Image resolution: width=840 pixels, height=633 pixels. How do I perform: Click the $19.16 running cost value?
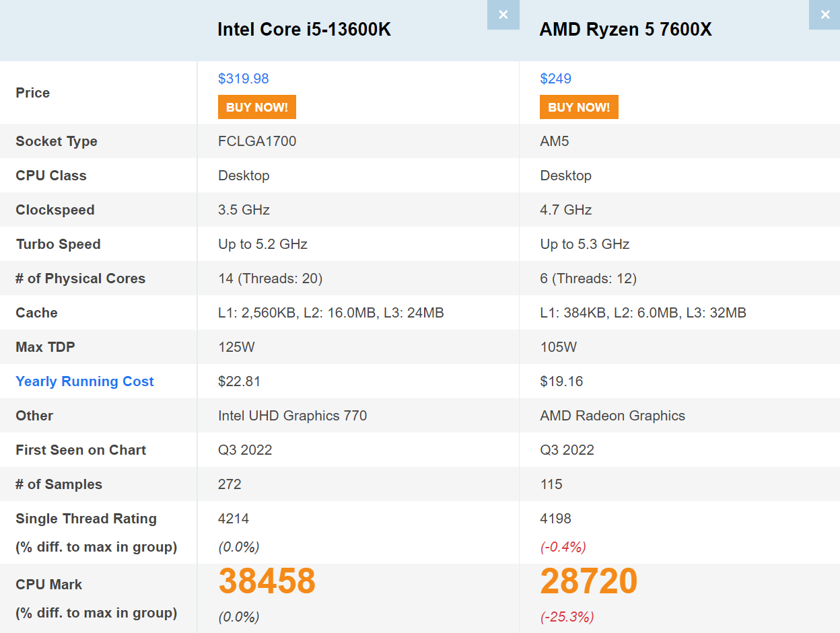561,381
